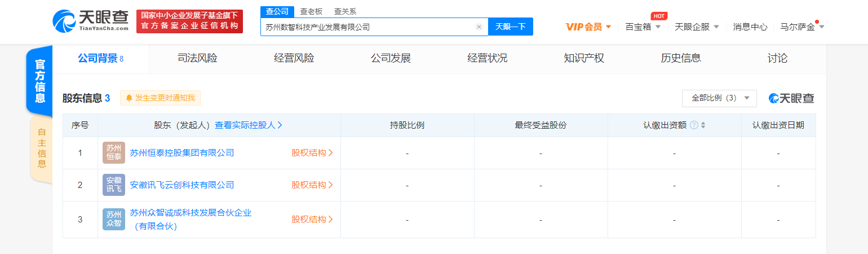Open 苏州众智诚成科技发展合伙企业 link

tap(191, 220)
